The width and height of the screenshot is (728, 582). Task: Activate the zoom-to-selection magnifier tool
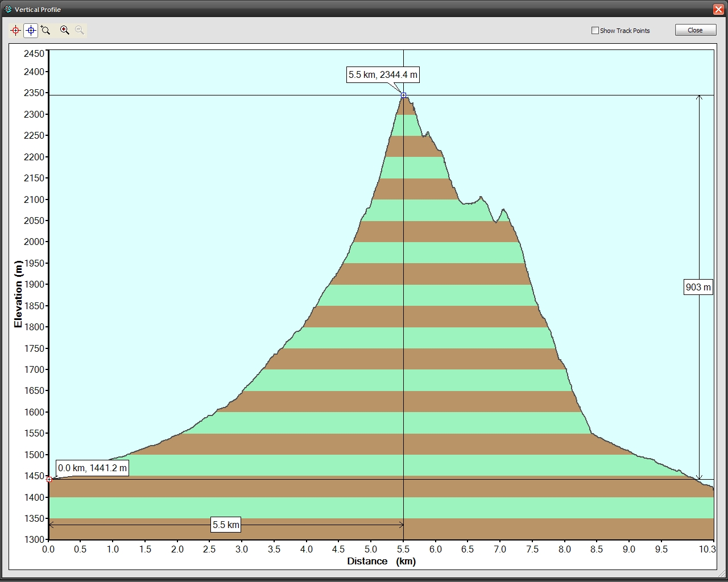point(45,31)
